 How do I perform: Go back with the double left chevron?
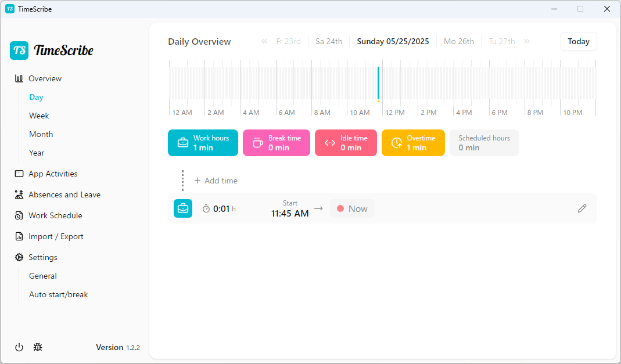pos(264,42)
